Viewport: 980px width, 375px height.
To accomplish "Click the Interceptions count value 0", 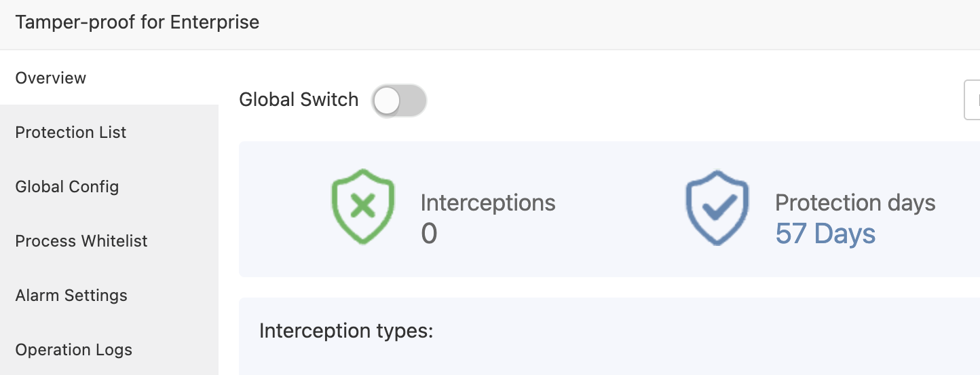I will point(429,234).
